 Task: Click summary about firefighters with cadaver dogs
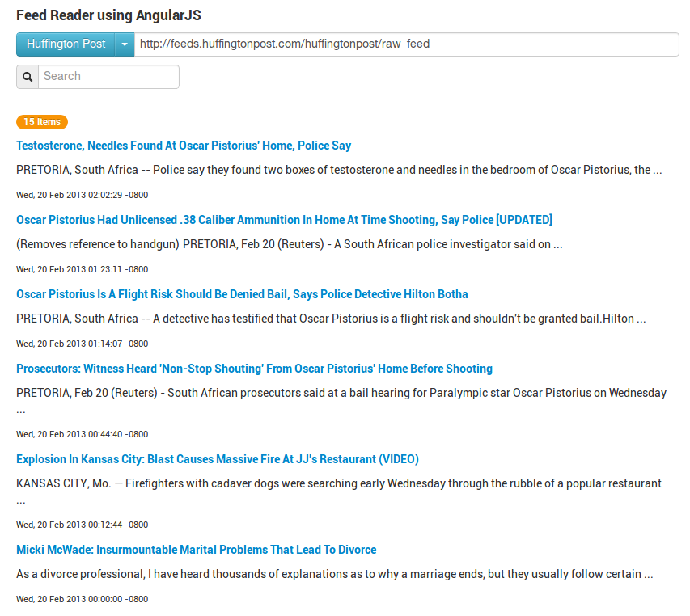point(339,492)
